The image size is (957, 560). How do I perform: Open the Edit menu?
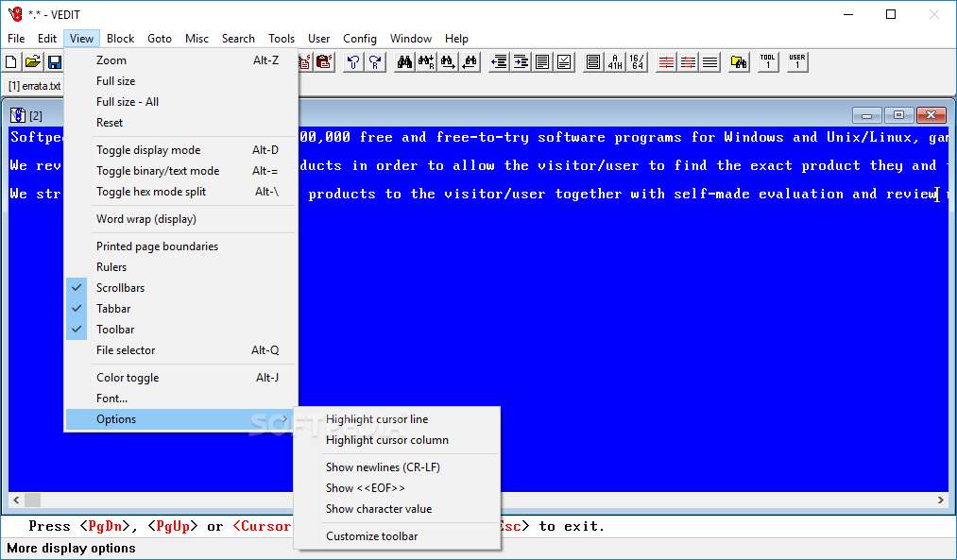point(47,39)
